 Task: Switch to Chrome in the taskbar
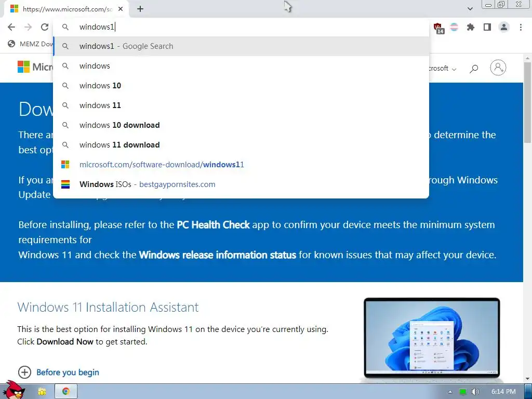(x=66, y=391)
